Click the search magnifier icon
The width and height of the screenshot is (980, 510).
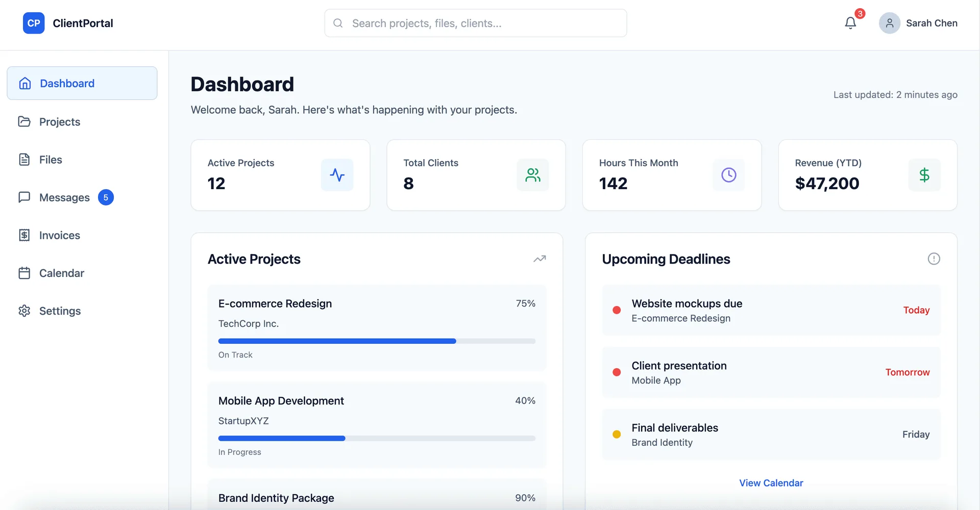click(338, 23)
